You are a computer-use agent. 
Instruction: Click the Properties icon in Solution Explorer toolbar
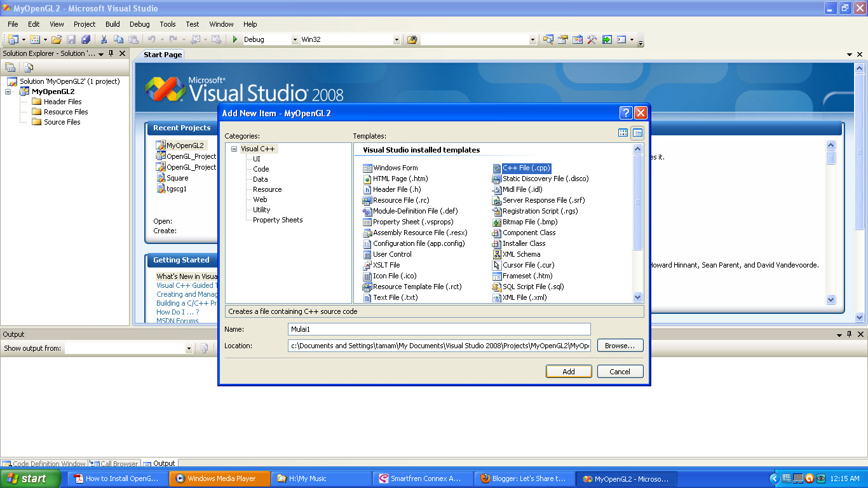coord(10,67)
